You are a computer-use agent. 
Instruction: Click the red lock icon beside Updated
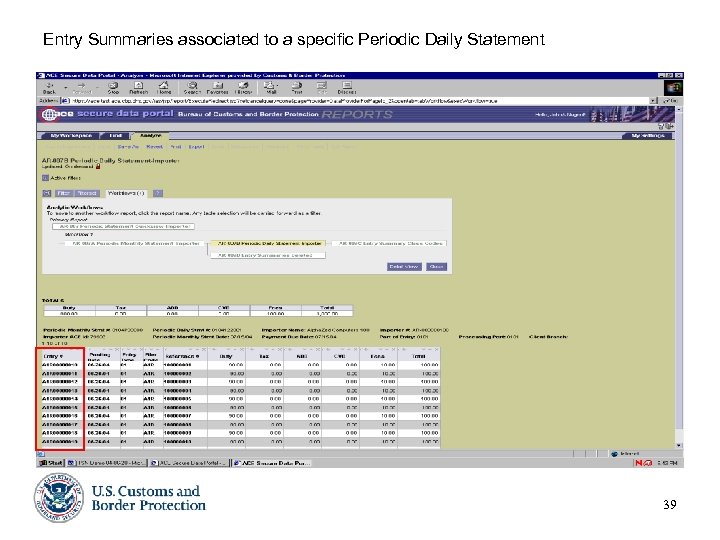[x=98, y=167]
